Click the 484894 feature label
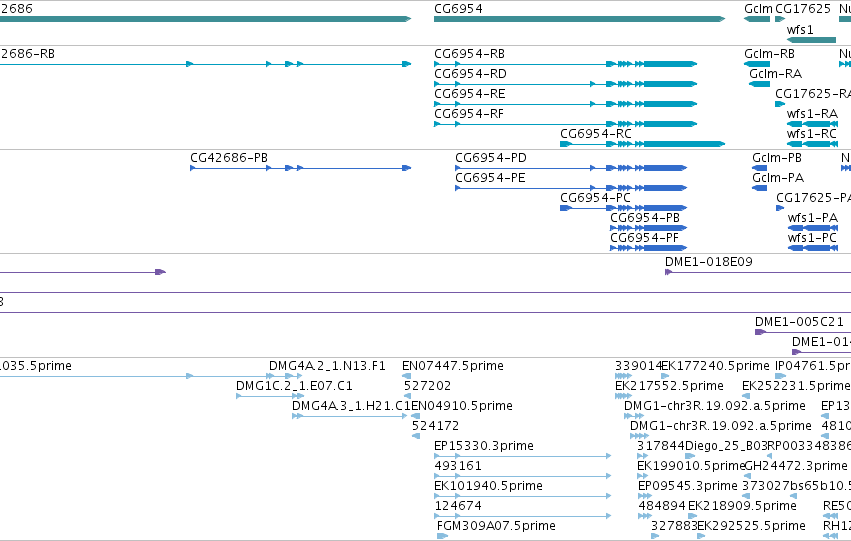The image size is (851, 541). tap(662, 507)
